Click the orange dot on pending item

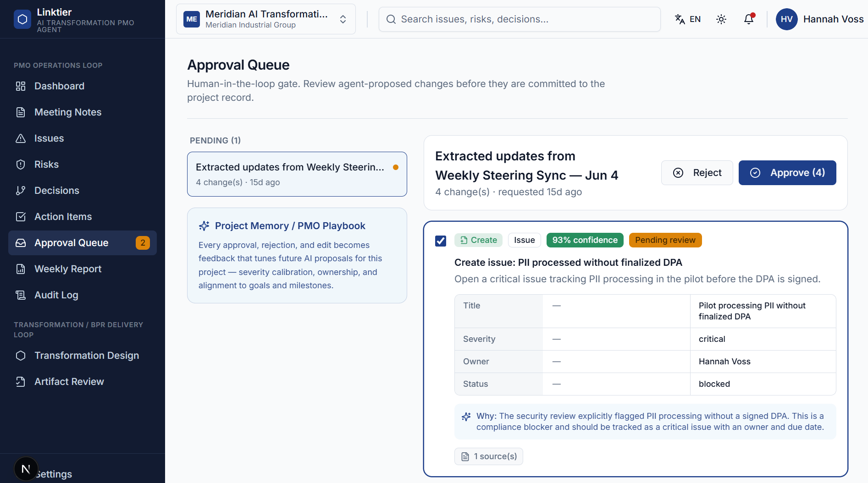pos(396,167)
